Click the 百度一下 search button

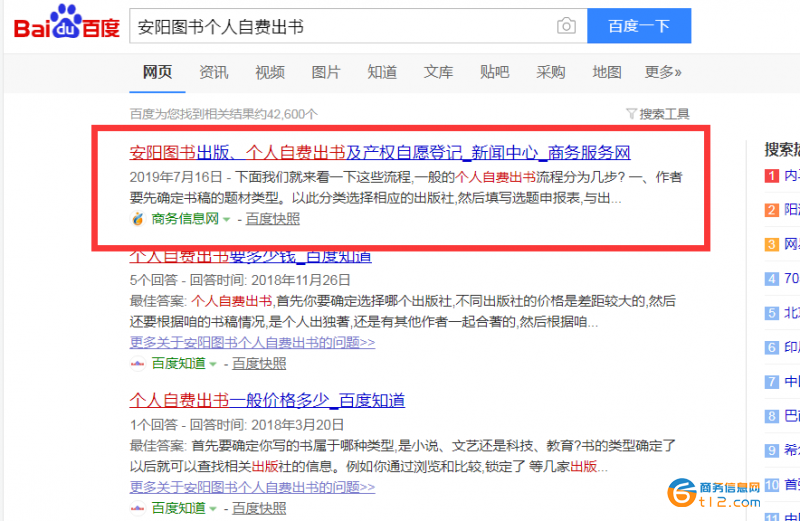(639, 26)
